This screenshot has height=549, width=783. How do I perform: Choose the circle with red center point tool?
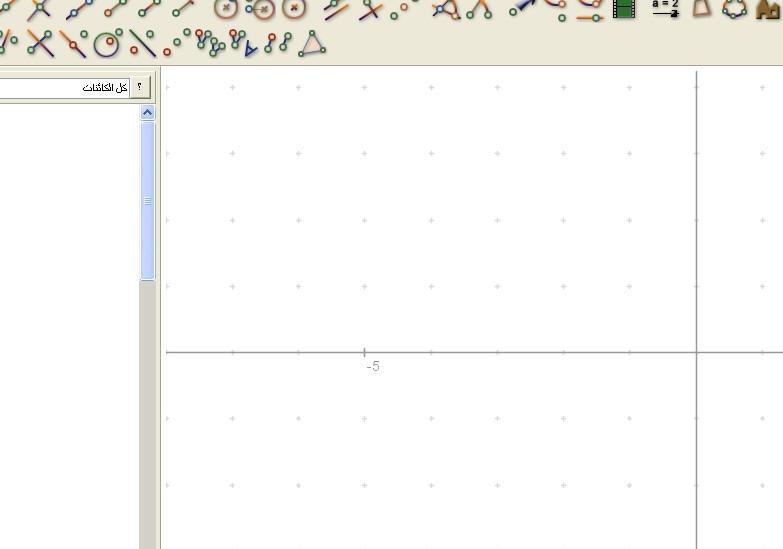[108, 43]
